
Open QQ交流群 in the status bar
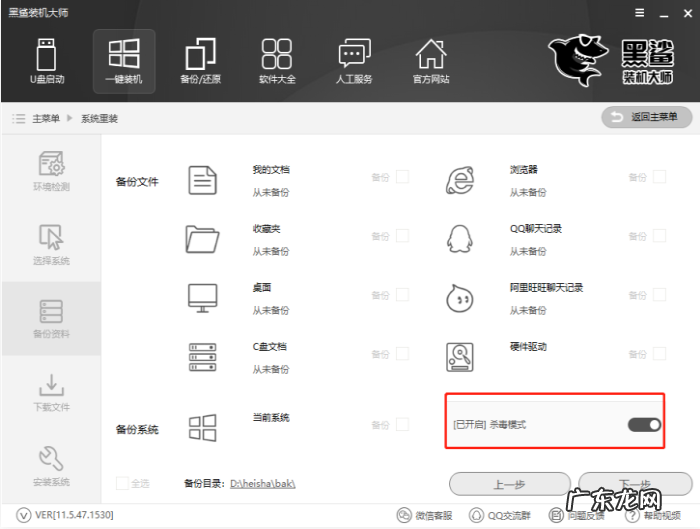click(500, 515)
